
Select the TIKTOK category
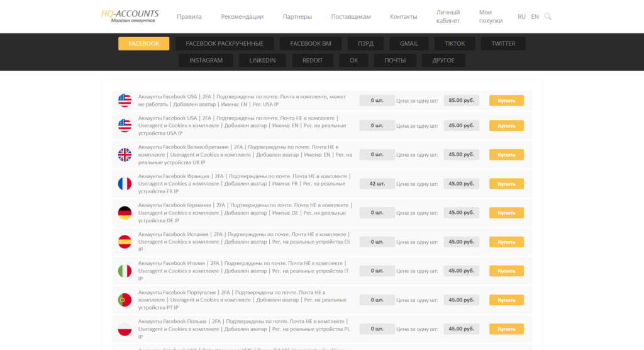coord(455,43)
